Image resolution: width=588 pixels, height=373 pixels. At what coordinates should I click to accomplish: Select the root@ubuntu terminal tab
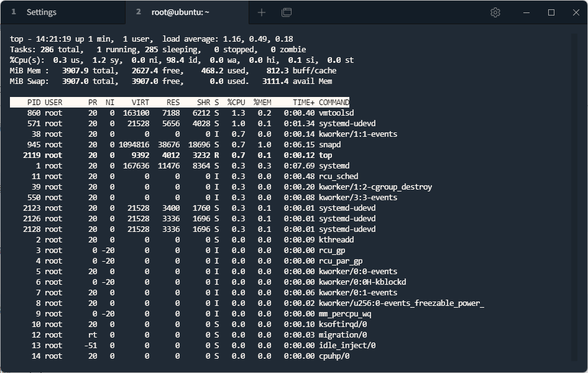coord(180,12)
